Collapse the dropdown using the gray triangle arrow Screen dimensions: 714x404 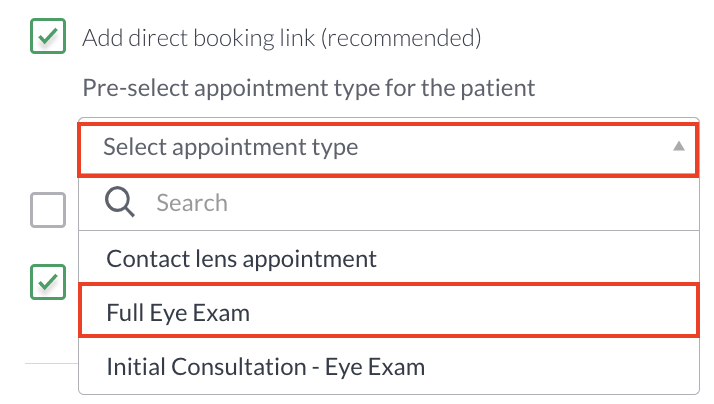(678, 146)
